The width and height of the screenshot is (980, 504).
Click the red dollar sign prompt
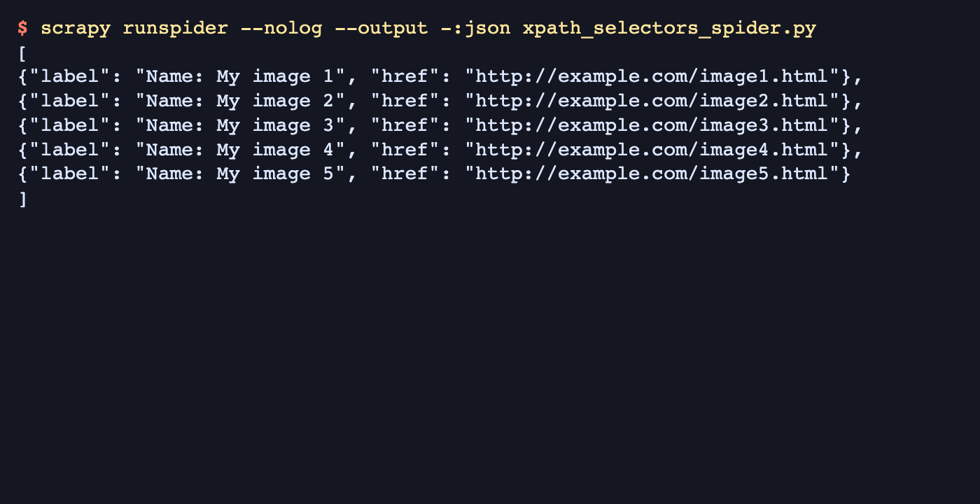pos(23,29)
